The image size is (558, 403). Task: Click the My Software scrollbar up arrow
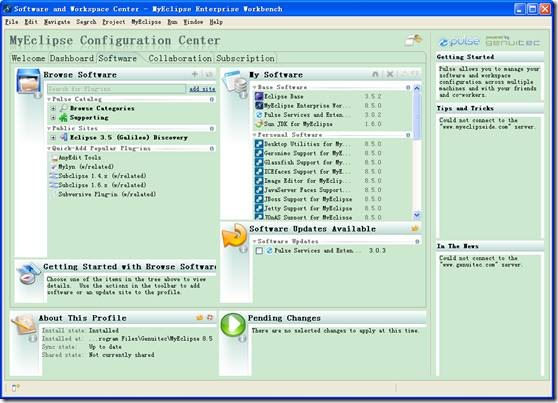pos(417,88)
